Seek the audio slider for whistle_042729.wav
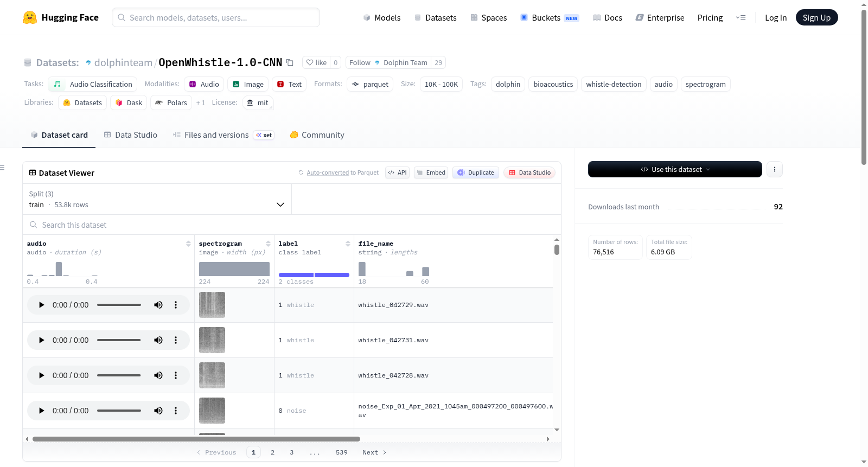This screenshot has width=868, height=467. [119, 305]
